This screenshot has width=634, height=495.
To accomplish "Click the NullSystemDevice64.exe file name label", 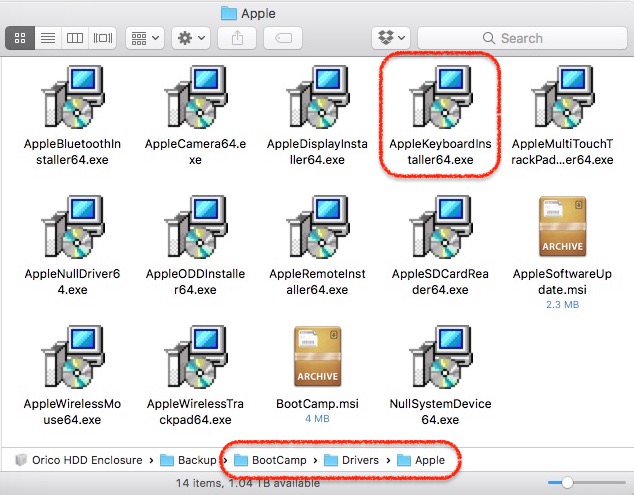I will click(x=440, y=411).
